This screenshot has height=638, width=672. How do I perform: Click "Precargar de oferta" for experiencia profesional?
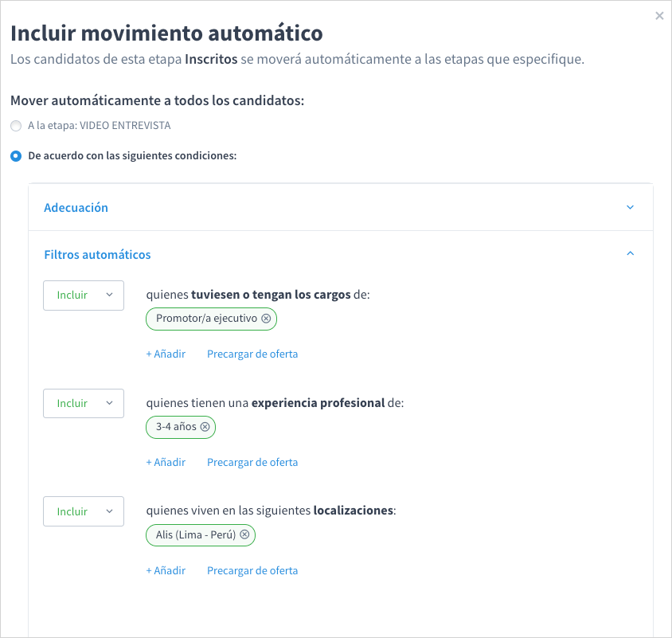pyautogui.click(x=252, y=462)
